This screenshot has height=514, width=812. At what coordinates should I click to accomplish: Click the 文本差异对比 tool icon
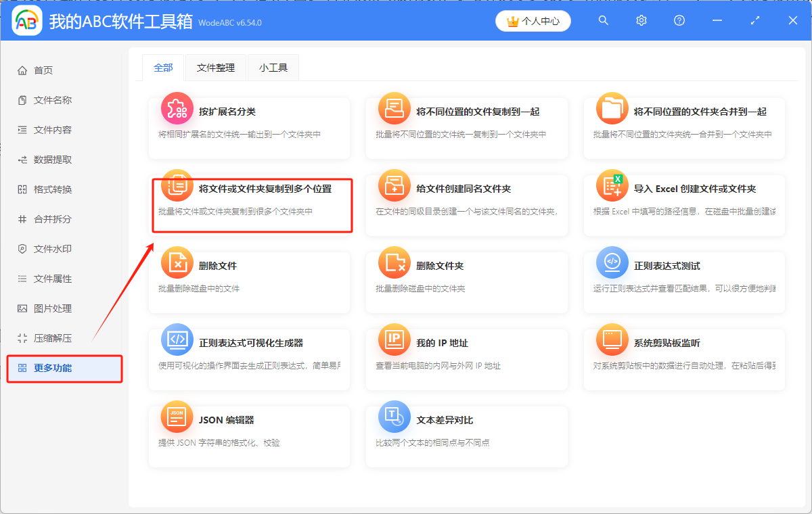(394, 417)
